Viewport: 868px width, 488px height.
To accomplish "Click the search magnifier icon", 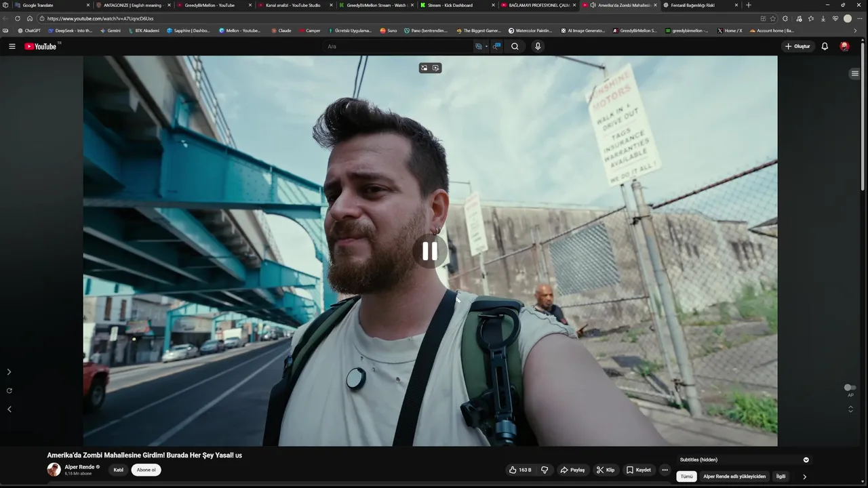I will click(515, 46).
